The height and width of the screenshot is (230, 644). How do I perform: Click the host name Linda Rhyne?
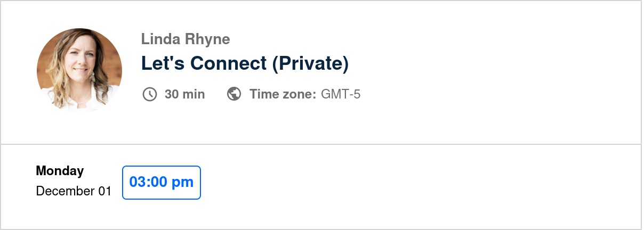click(x=186, y=39)
